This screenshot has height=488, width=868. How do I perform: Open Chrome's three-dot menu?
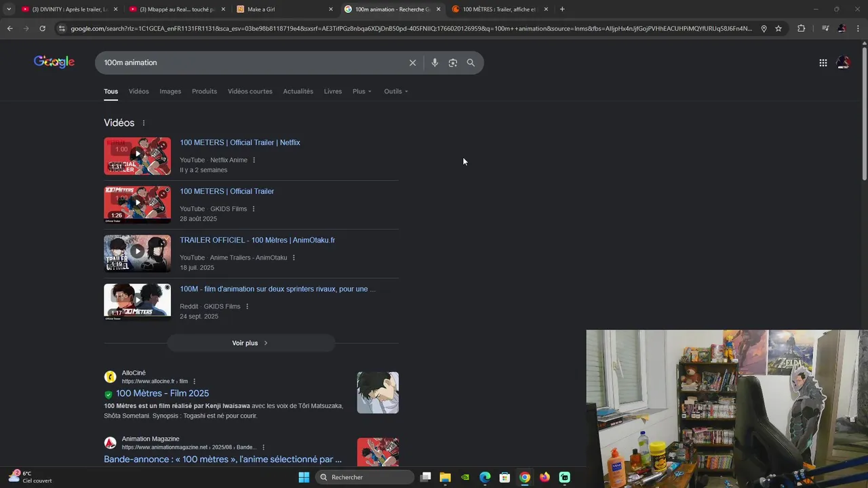(859, 28)
